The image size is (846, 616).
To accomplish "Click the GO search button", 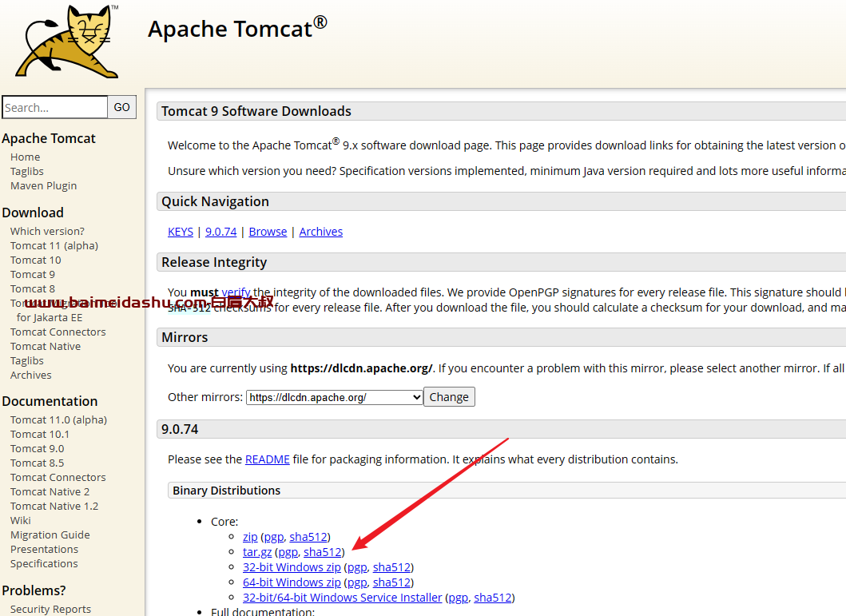I will point(122,107).
